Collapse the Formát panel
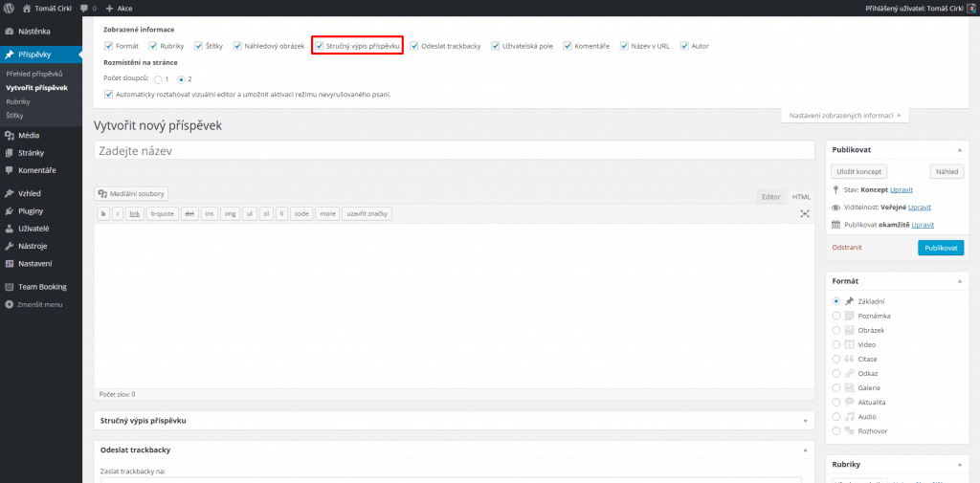This screenshot has width=980, height=483. point(959,282)
